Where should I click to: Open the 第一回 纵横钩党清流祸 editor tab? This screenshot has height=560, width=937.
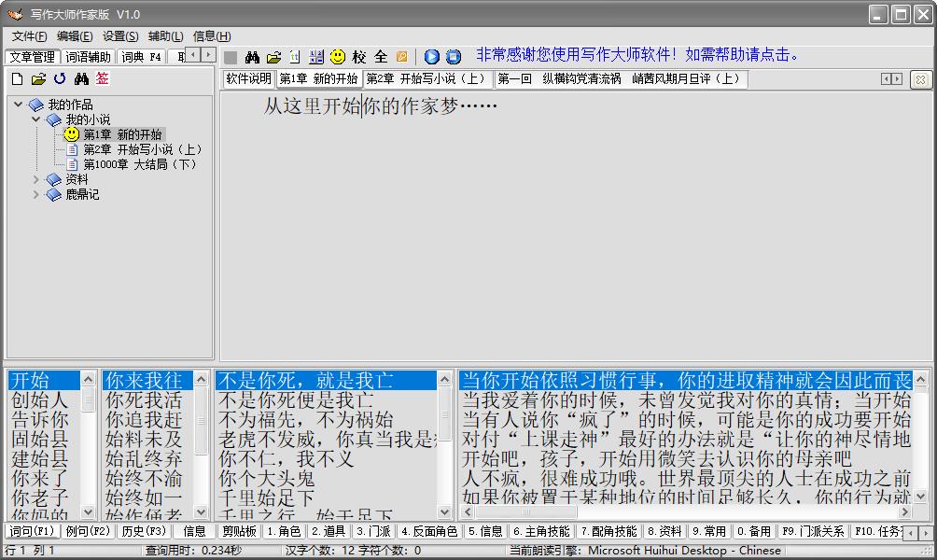[619, 79]
